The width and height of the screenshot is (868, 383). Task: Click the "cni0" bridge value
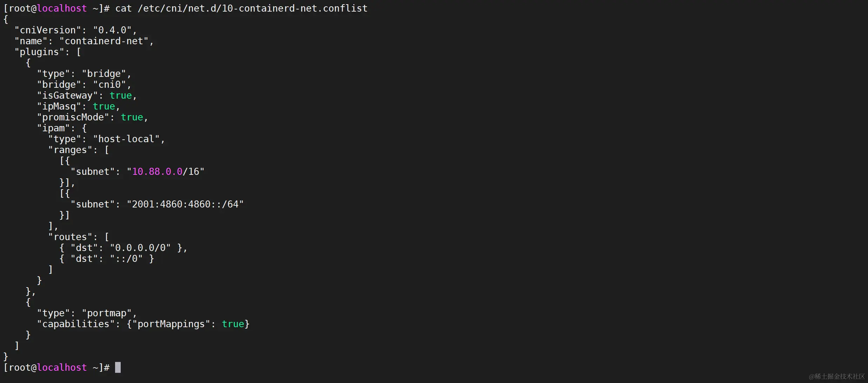109,85
